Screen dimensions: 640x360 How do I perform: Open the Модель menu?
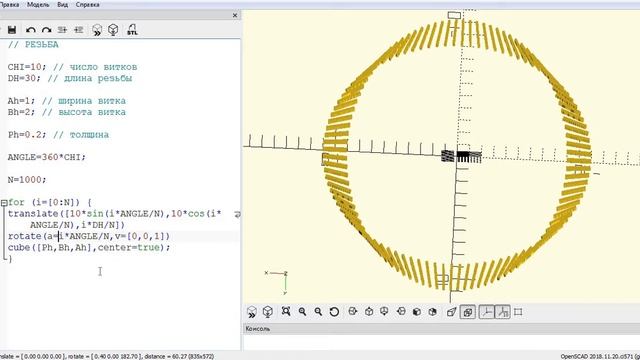coord(38,4)
